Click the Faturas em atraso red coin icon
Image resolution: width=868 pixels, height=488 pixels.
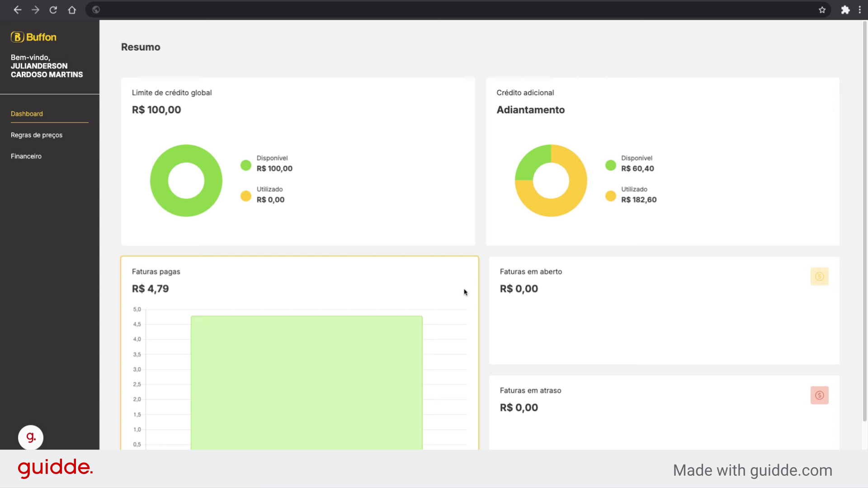click(x=819, y=395)
